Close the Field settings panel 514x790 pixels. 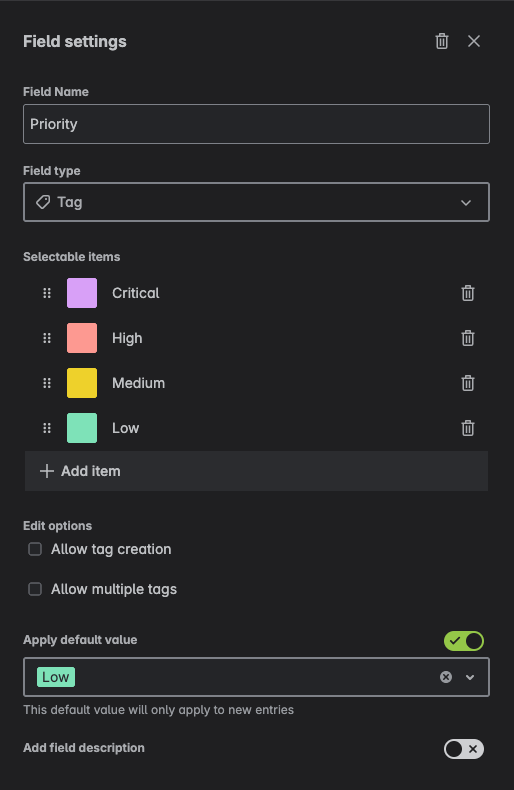(474, 41)
